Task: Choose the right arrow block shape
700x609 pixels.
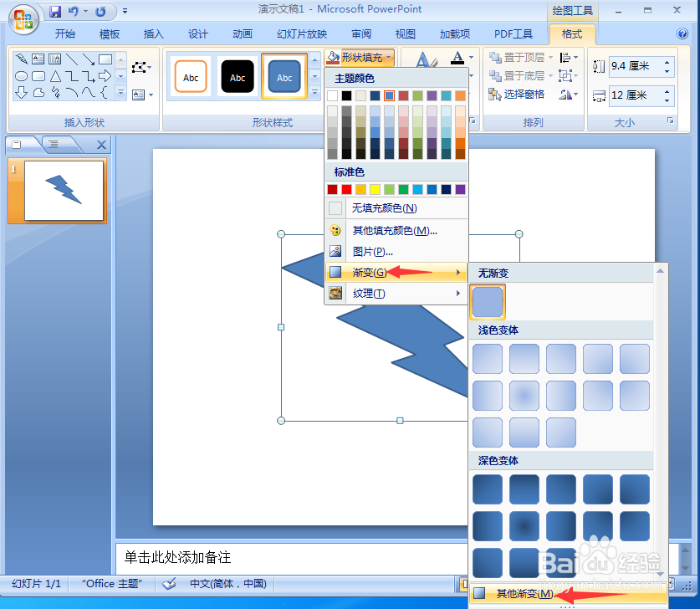Action: coord(105,76)
